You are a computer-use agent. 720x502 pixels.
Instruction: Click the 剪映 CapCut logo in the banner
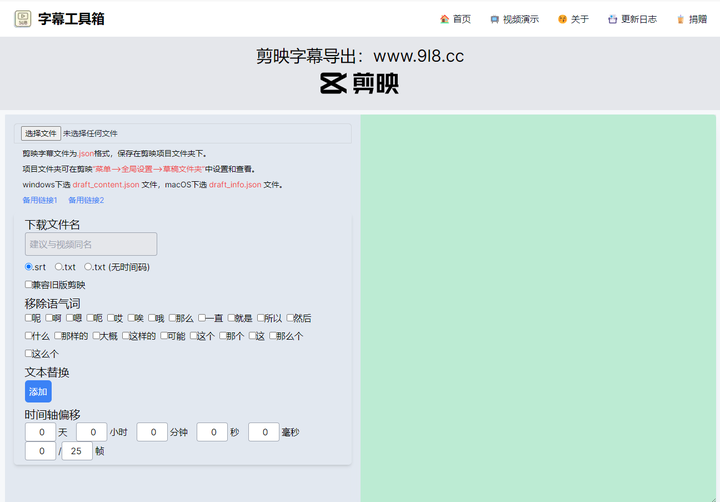click(359, 84)
